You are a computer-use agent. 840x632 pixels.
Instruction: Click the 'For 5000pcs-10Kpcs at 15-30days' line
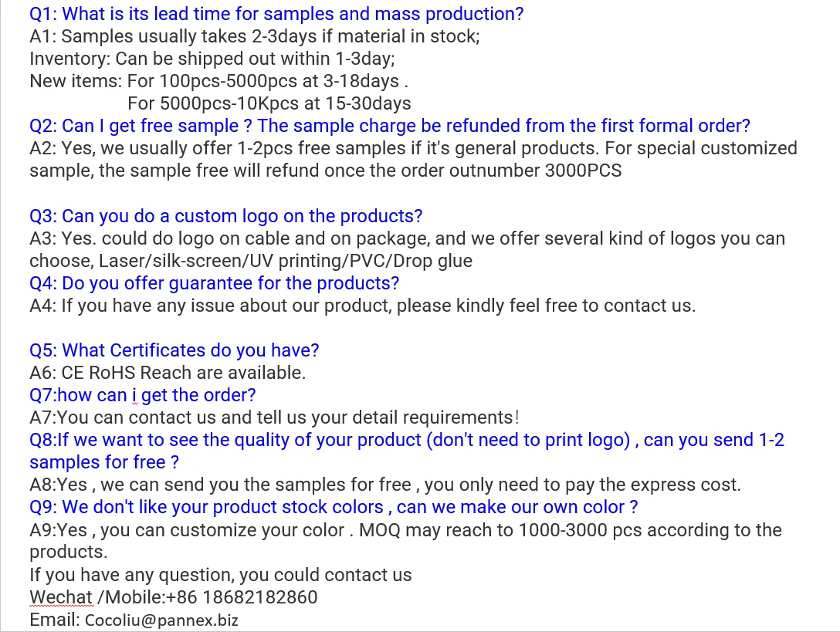tap(269, 103)
